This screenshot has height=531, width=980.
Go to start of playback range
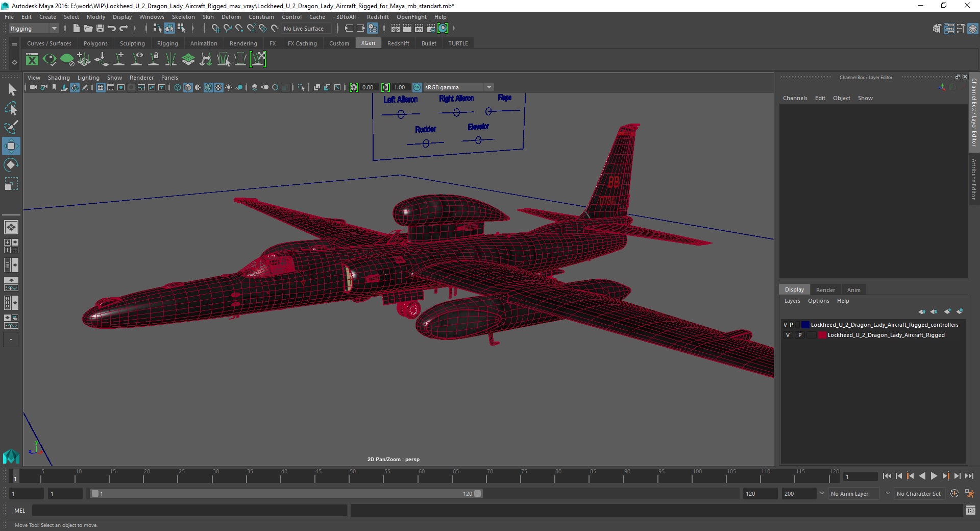[887, 476]
